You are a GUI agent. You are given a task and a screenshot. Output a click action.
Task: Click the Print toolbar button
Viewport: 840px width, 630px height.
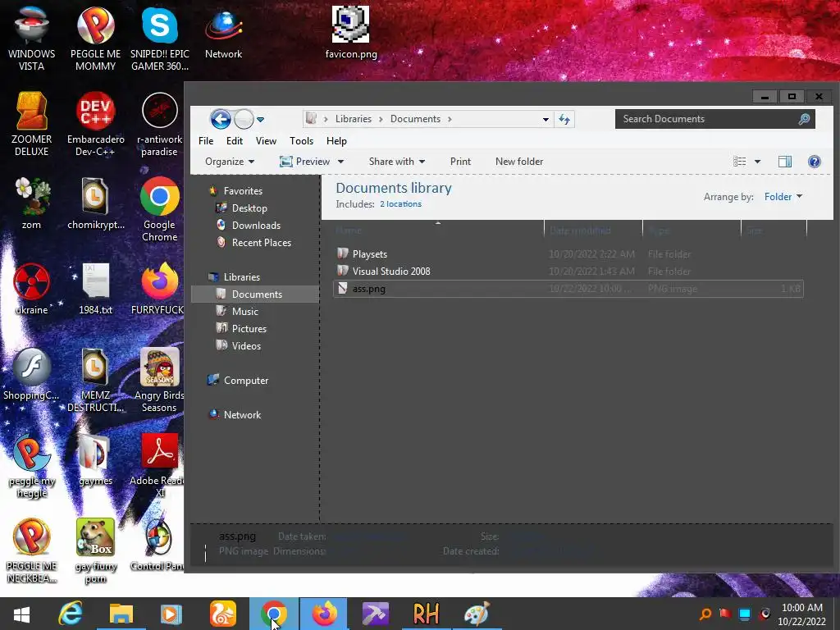point(460,162)
